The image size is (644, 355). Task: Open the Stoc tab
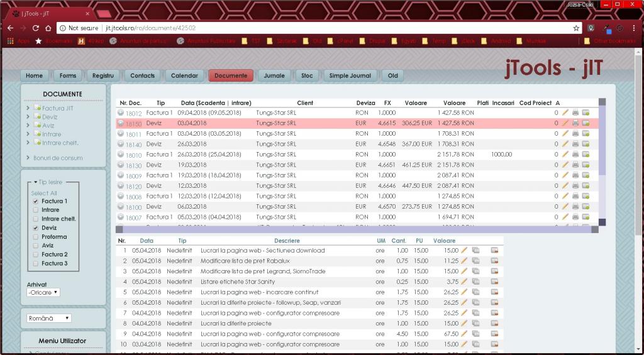pos(307,75)
